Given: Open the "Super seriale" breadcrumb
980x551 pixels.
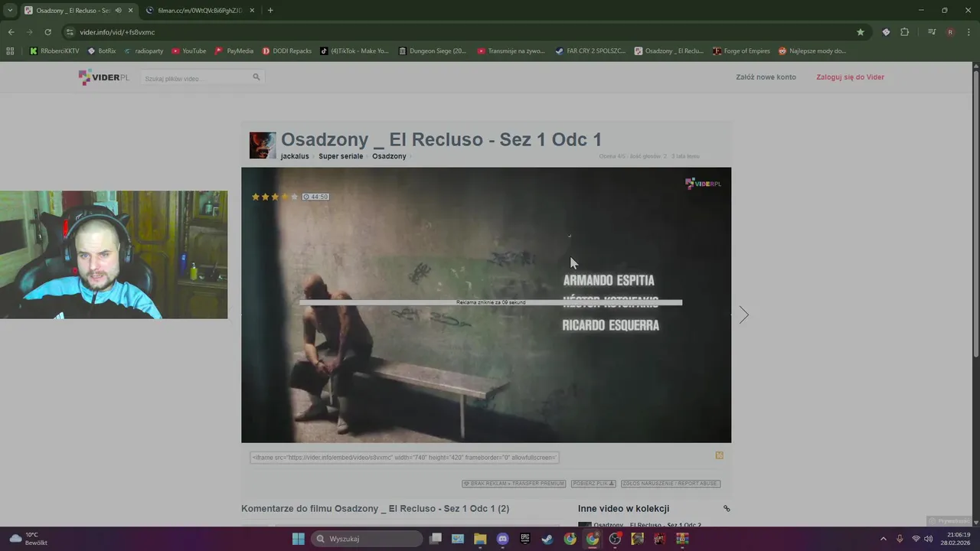Looking at the screenshot, I should [x=341, y=156].
